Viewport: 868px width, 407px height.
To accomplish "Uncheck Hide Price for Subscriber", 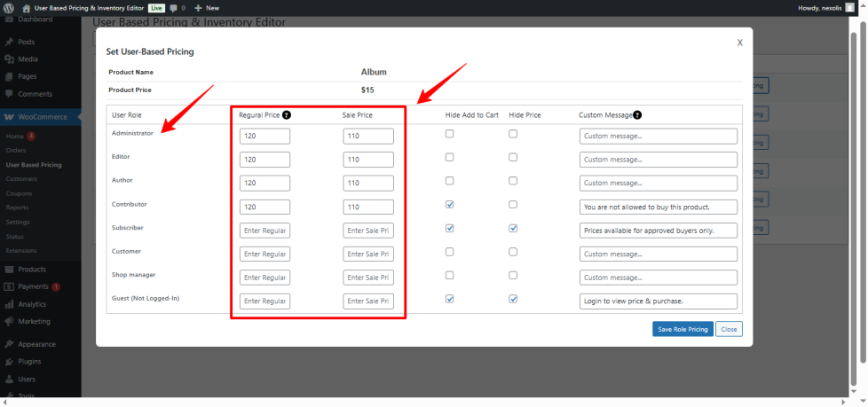I will pos(513,228).
